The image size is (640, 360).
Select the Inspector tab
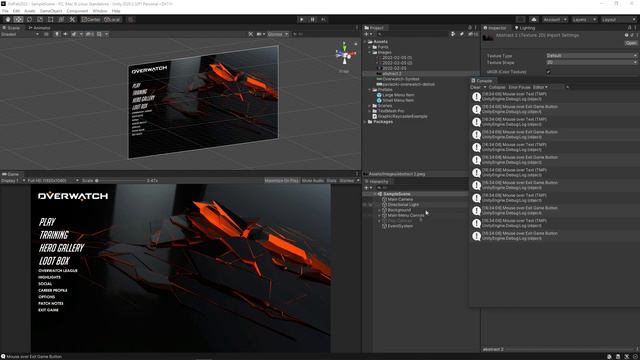coord(495,28)
